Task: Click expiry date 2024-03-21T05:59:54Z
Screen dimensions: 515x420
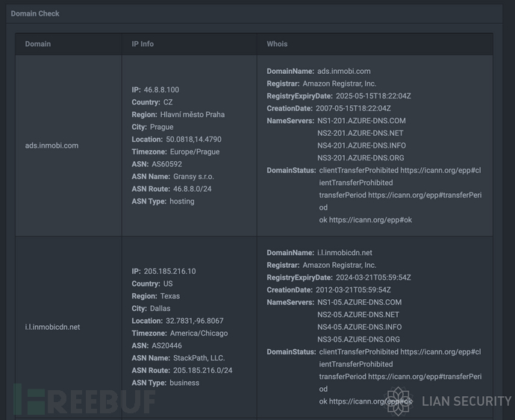Action: click(373, 278)
